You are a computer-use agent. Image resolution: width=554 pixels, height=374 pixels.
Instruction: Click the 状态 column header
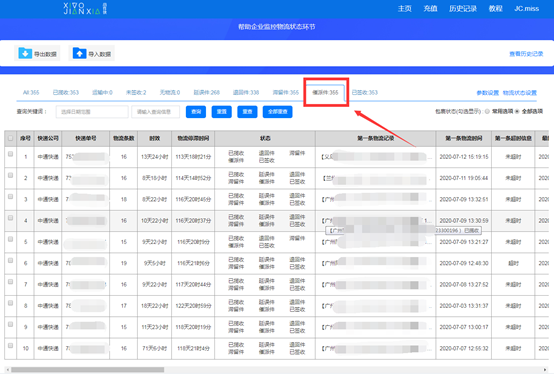coord(265,138)
